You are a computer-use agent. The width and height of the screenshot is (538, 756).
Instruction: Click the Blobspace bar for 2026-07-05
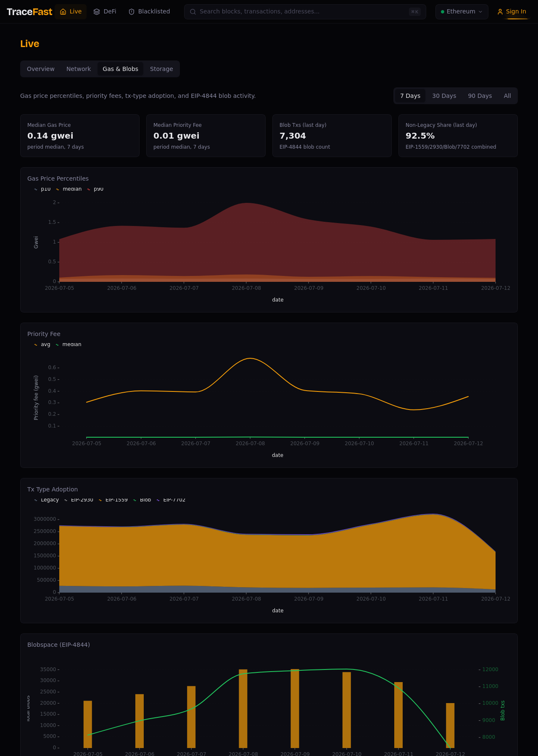88,724
